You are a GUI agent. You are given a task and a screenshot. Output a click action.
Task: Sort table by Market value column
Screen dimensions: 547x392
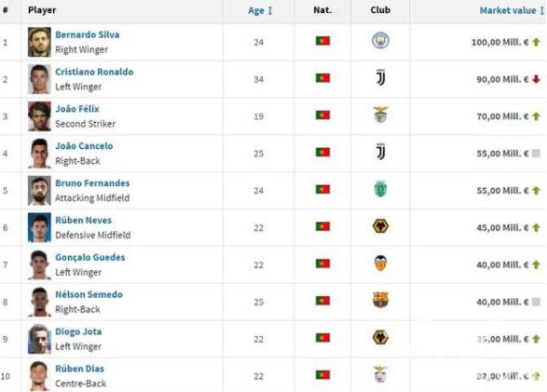(512, 10)
